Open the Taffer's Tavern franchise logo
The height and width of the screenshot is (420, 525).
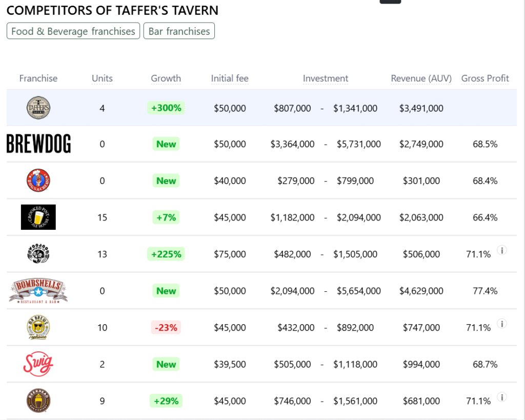pyautogui.click(x=38, y=108)
